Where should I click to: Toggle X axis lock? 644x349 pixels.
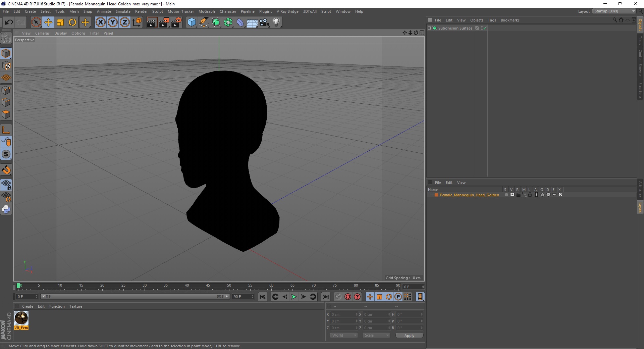pos(100,22)
